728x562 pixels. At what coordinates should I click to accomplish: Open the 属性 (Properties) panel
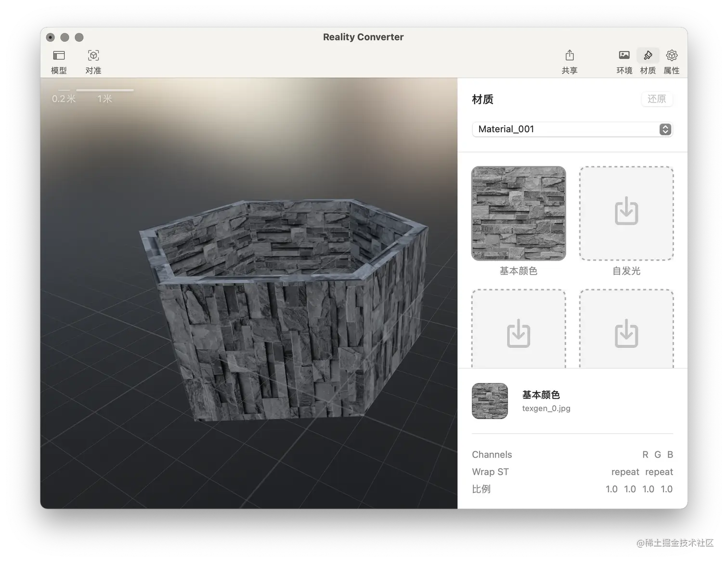671,61
